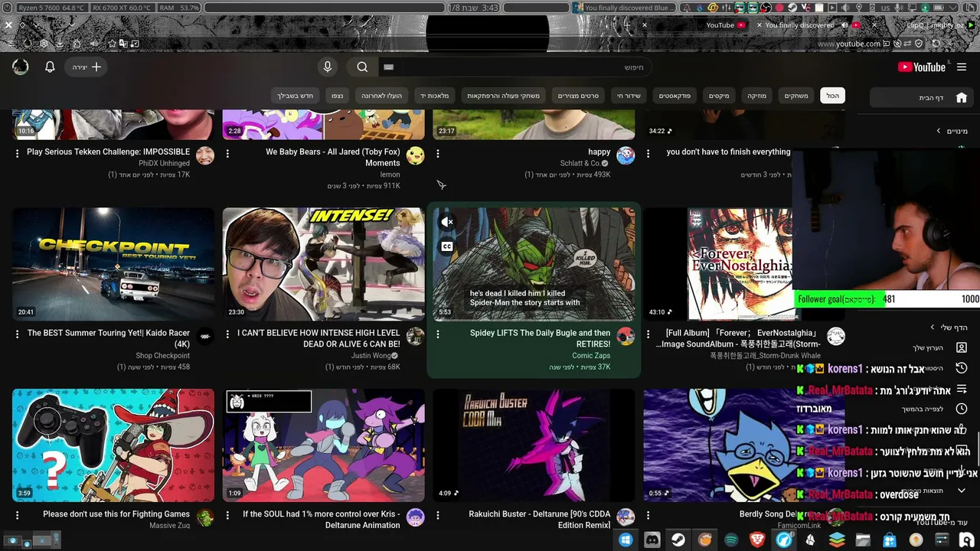Click the browser extensions puzzle icon

click(x=77, y=44)
